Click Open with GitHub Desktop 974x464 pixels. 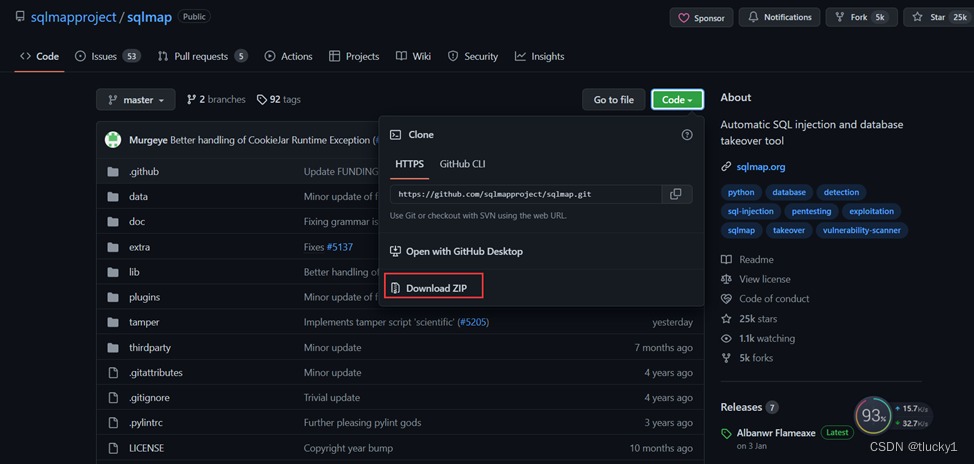456,252
